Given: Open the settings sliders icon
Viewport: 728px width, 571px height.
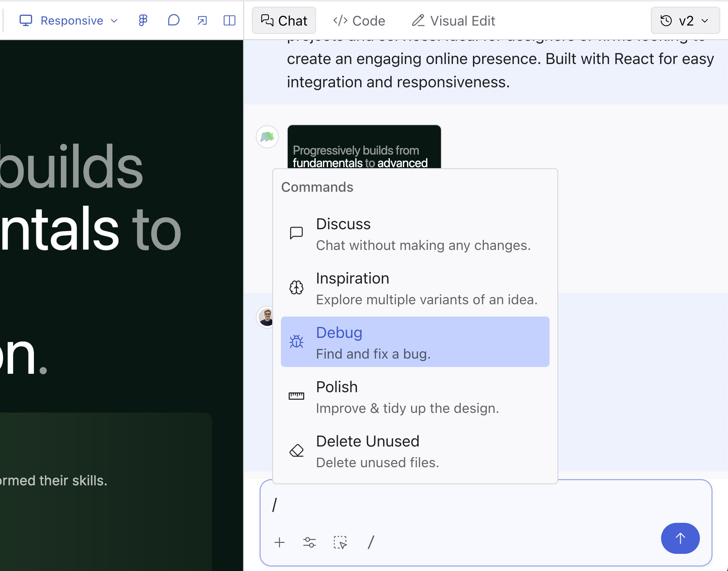Looking at the screenshot, I should (x=309, y=542).
